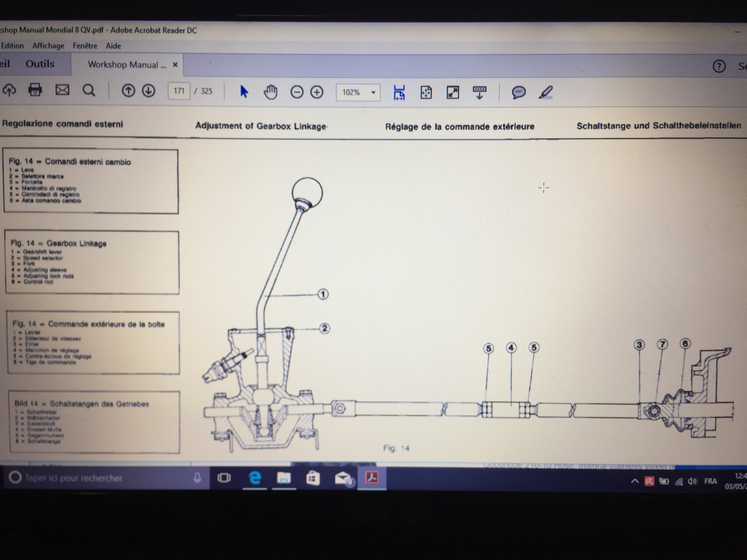The image size is (747, 560).
Task: Open the Affichage menu
Action: coord(48,46)
